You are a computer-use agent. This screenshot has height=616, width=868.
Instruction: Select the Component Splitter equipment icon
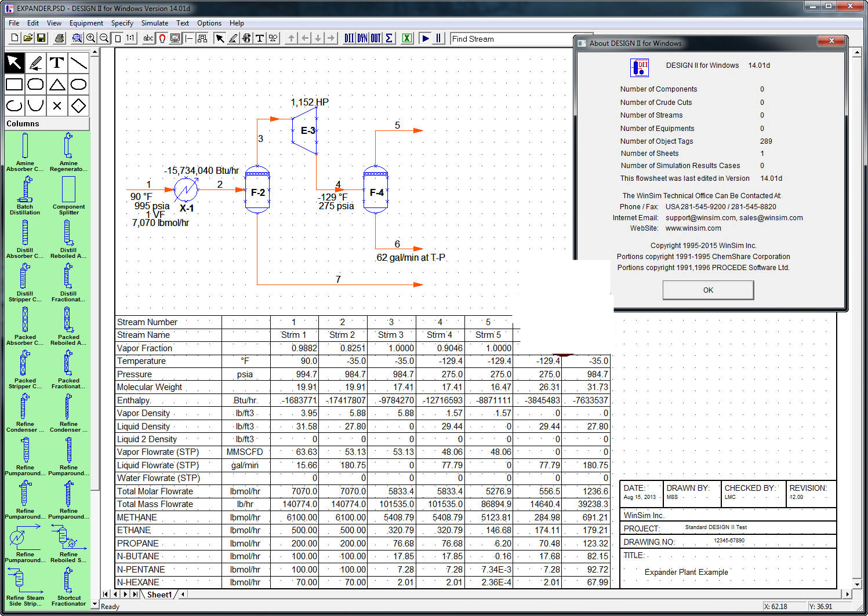[x=68, y=195]
